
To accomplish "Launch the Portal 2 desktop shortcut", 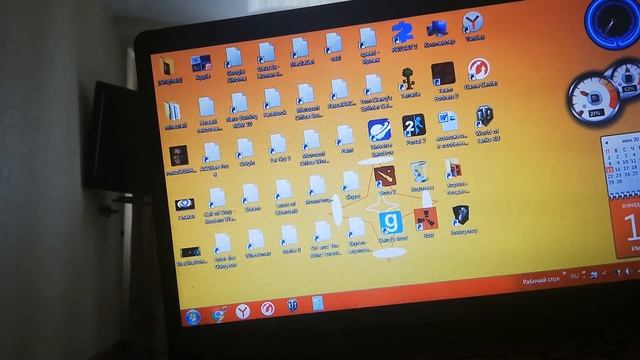I will point(415,129).
